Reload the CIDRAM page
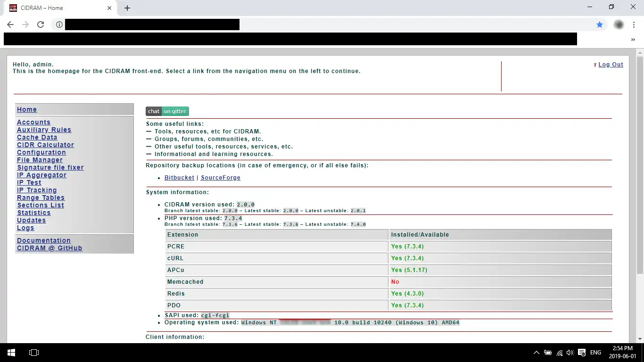The image size is (644, 362). tap(41, 25)
